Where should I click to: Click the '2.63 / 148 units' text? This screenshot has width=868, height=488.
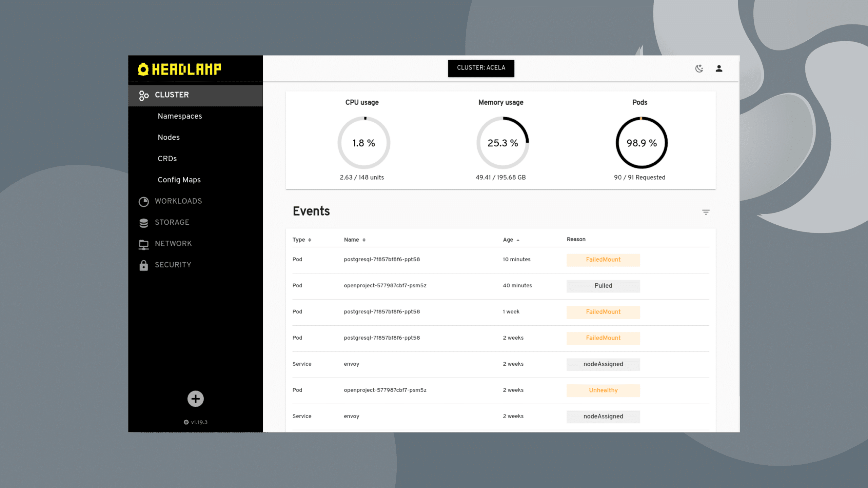coord(362,178)
